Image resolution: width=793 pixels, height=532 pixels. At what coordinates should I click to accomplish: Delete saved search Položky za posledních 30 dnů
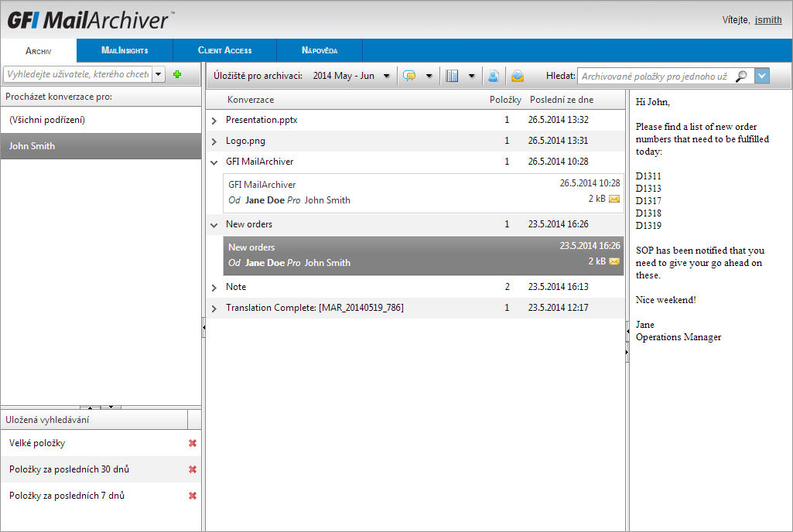pyautogui.click(x=193, y=469)
